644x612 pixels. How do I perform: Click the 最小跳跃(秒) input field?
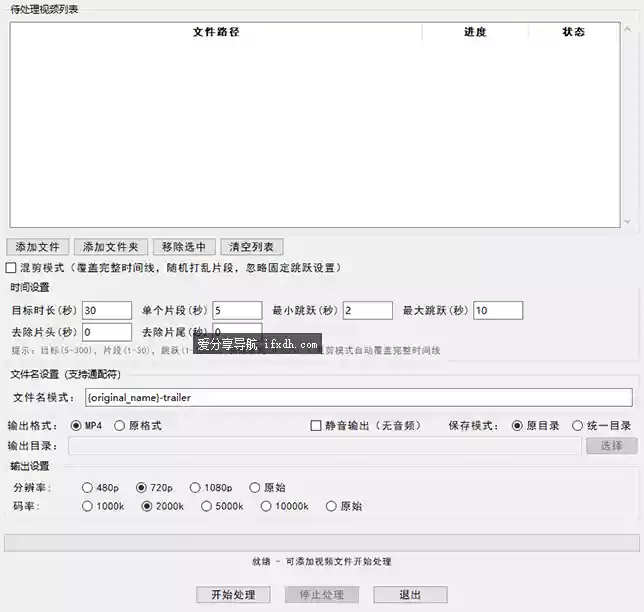pyautogui.click(x=368, y=311)
